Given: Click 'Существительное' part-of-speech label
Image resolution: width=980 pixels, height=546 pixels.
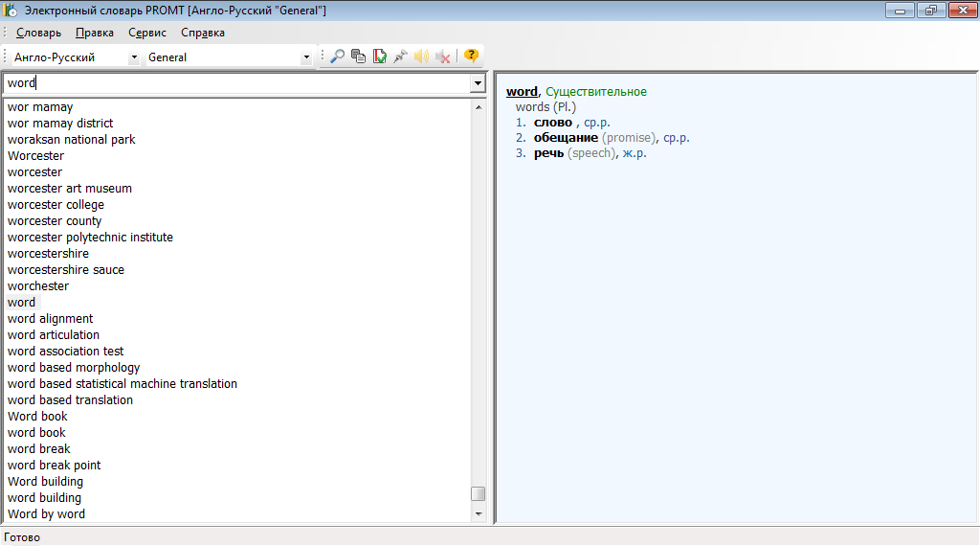Looking at the screenshot, I should [x=596, y=91].
